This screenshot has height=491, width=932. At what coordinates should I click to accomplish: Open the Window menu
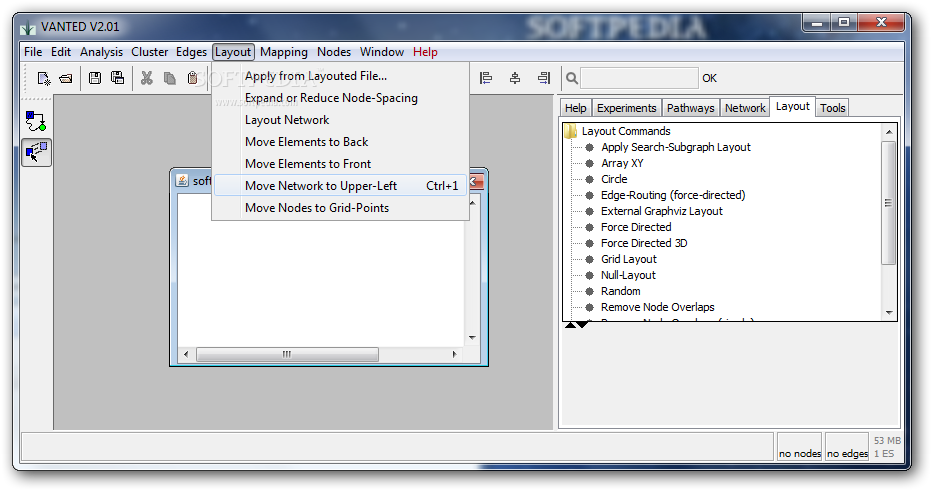click(382, 52)
